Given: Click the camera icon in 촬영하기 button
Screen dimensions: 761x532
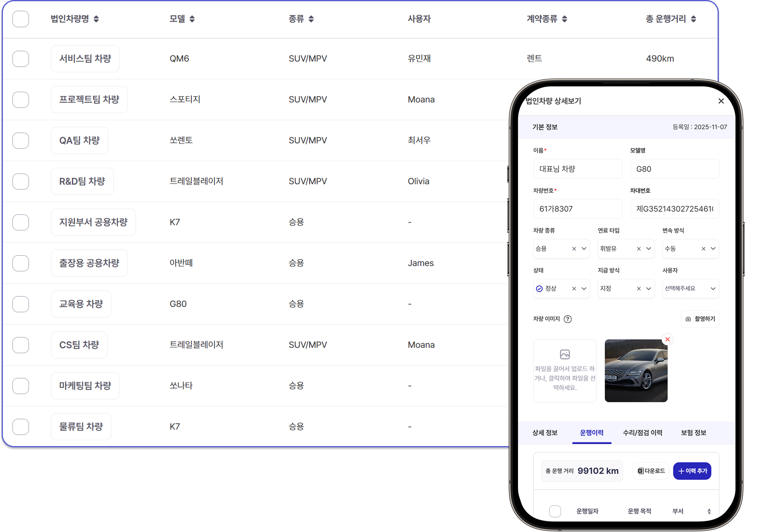Looking at the screenshot, I should coord(687,319).
